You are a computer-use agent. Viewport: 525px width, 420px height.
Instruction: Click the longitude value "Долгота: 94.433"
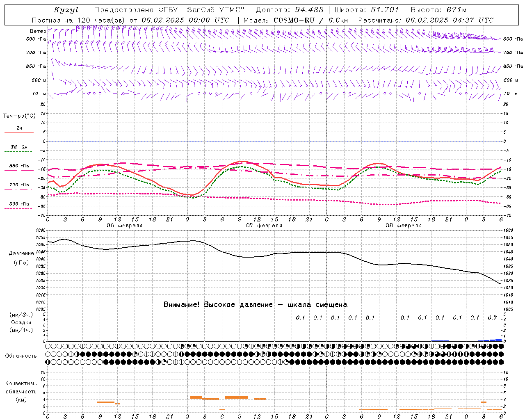tap(290, 10)
